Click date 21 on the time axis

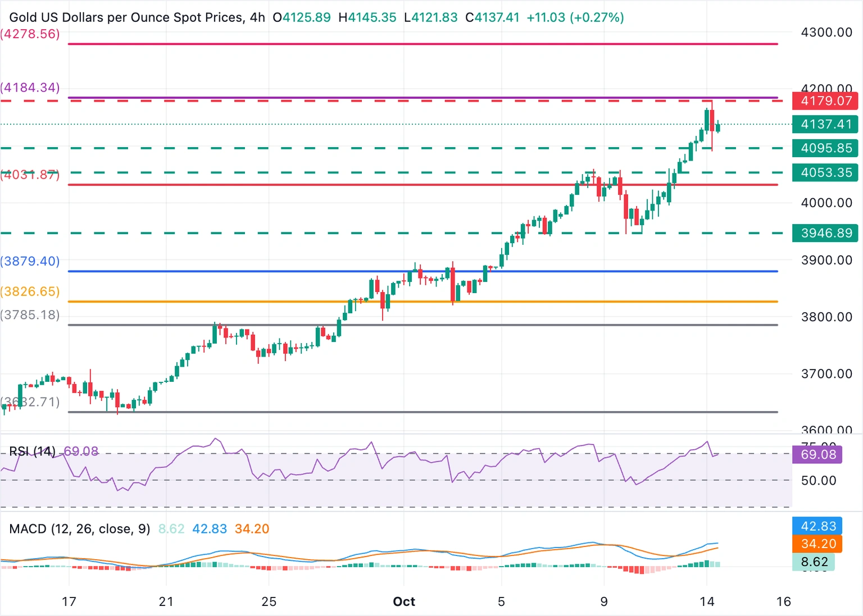tap(166, 602)
